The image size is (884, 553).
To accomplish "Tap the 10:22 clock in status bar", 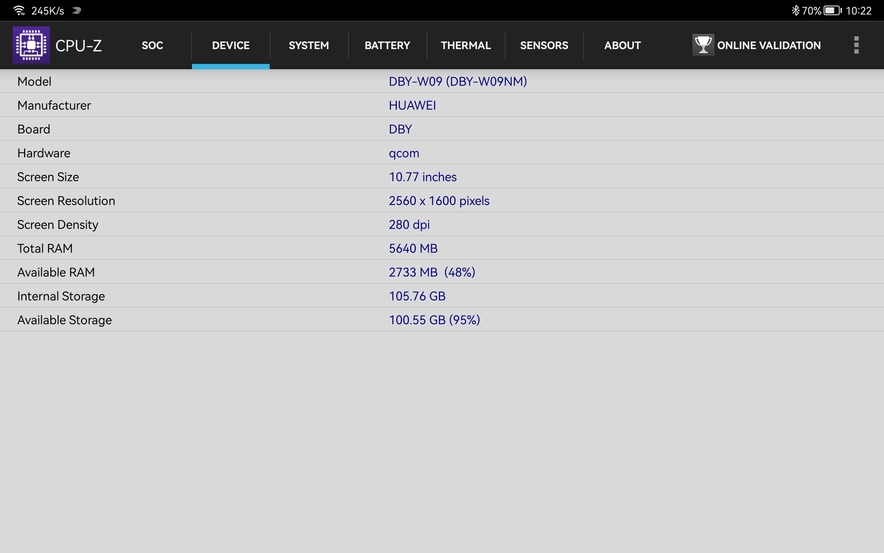I will (858, 11).
